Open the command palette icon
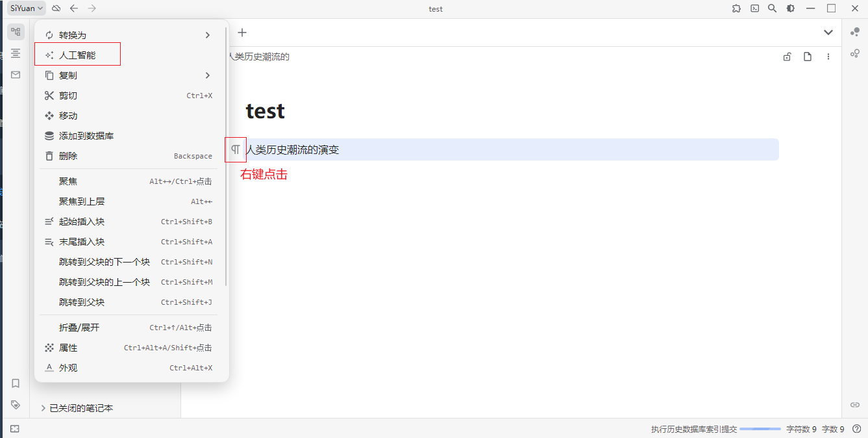Image resolution: width=868 pixels, height=438 pixels. [754, 8]
